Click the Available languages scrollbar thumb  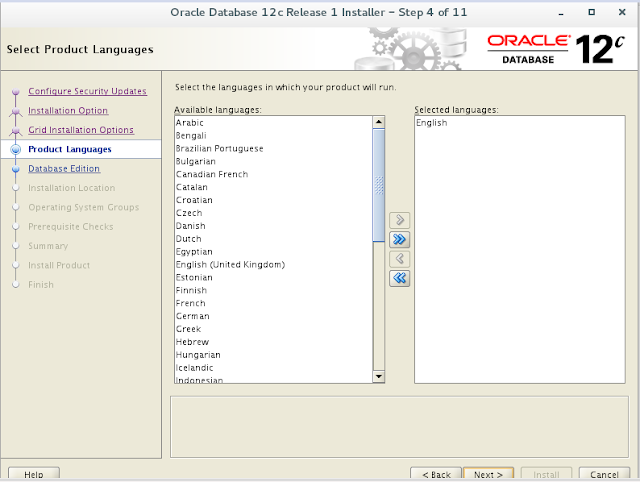[378, 185]
